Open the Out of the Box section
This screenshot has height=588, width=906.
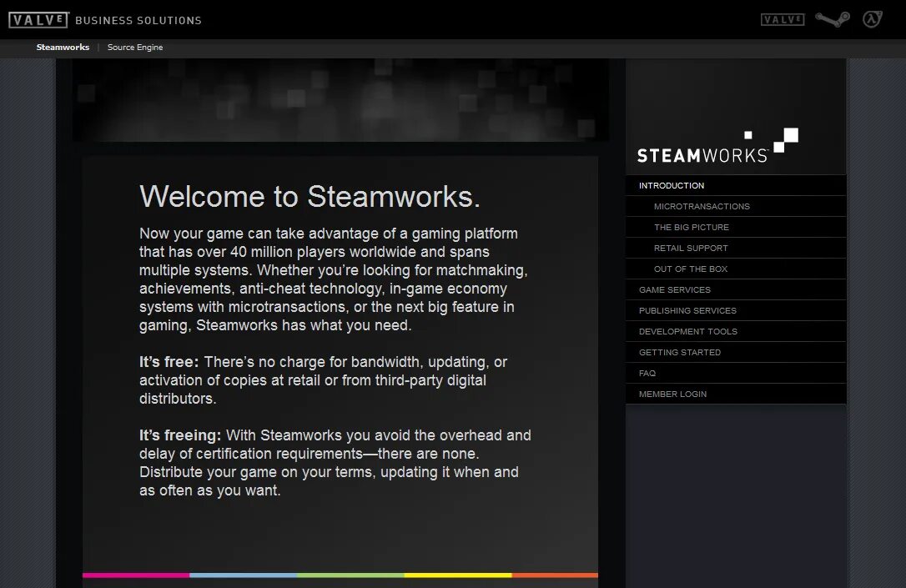(736, 269)
